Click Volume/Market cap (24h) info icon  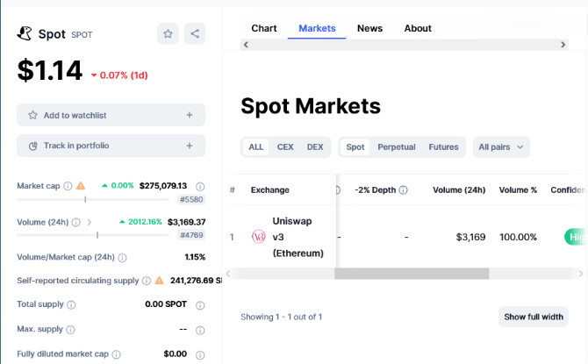pyautogui.click(x=122, y=258)
